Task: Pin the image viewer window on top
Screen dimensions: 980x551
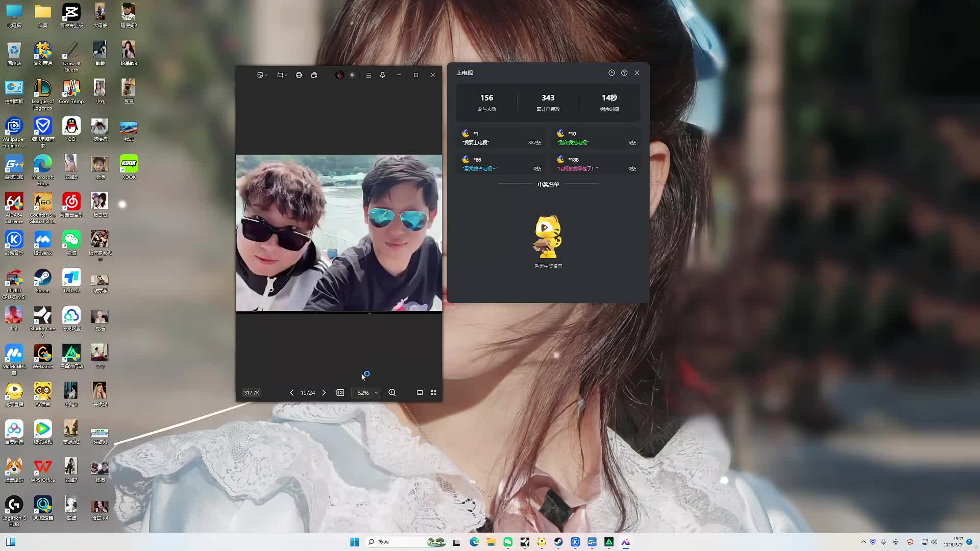Action: (382, 75)
